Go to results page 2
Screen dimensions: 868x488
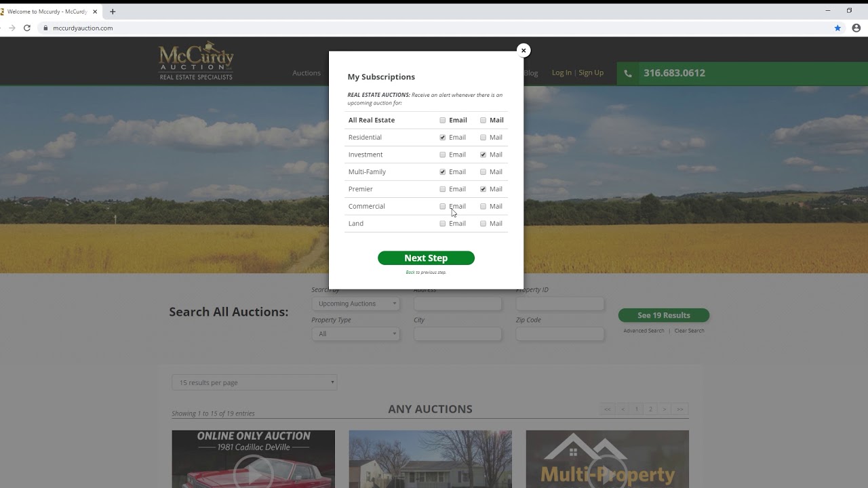(x=650, y=409)
